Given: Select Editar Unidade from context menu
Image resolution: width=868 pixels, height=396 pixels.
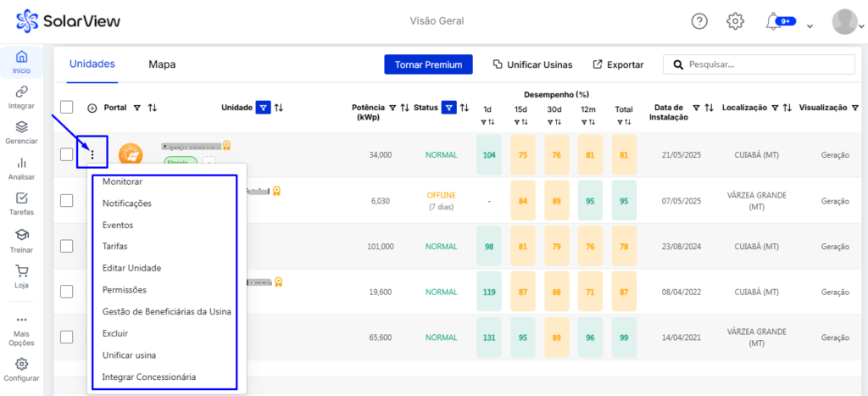Looking at the screenshot, I should click(x=131, y=268).
